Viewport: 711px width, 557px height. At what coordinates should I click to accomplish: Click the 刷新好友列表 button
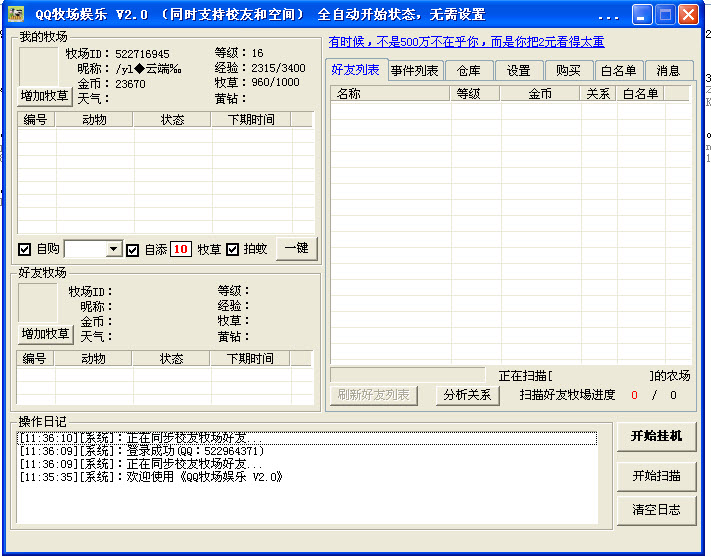tap(374, 395)
